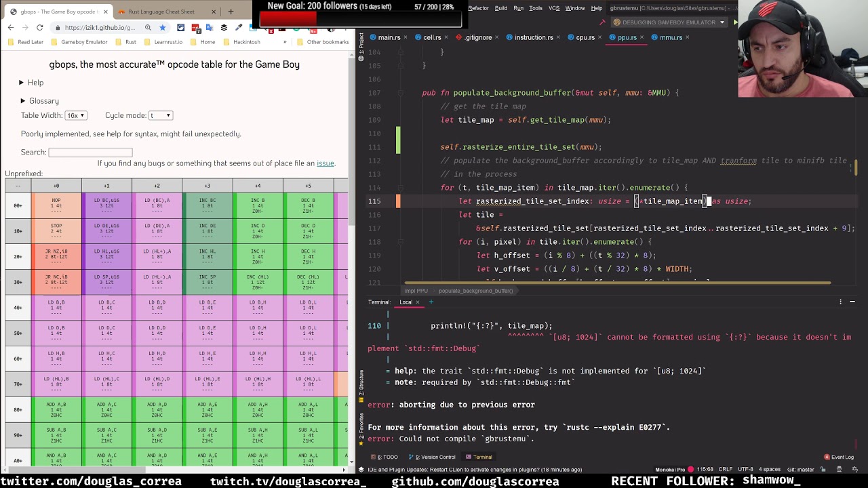Hide the Terminal panel with minimize icon
Screen dimensions: 868x488
852,302
